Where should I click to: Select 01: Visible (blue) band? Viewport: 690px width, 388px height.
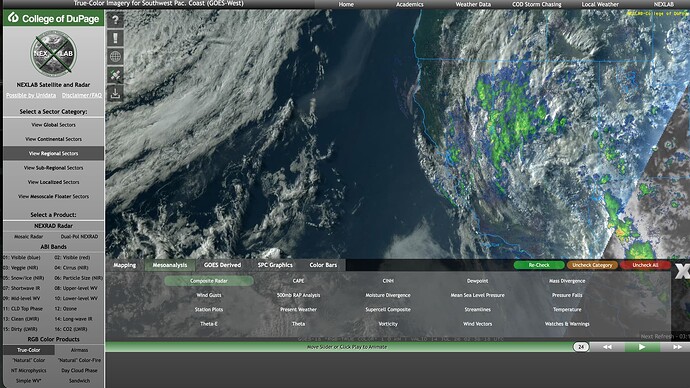22,257
